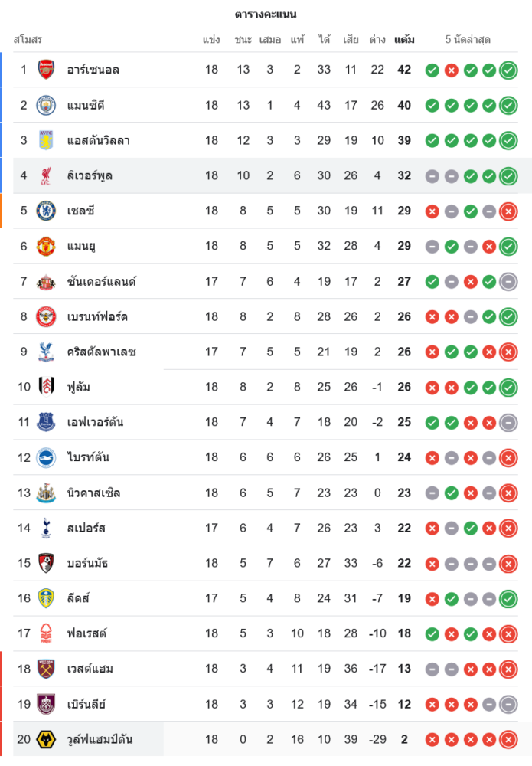Click the Tottenham Spurs crest icon
532x766 pixels.
coord(46,528)
